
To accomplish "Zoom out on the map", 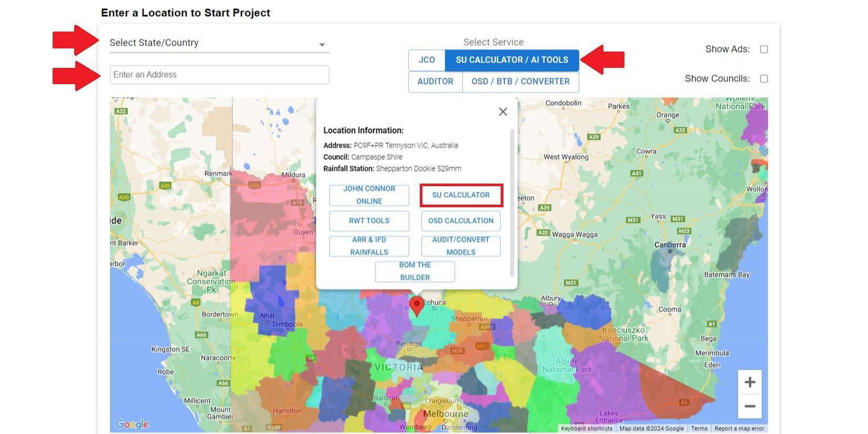I will [x=750, y=406].
